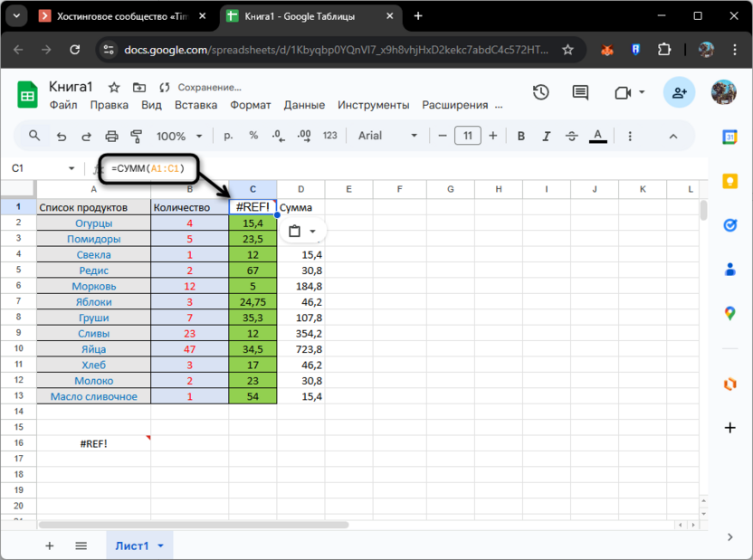Open the zoom 100% dropdown
This screenshot has height=560, width=753.
(x=179, y=137)
